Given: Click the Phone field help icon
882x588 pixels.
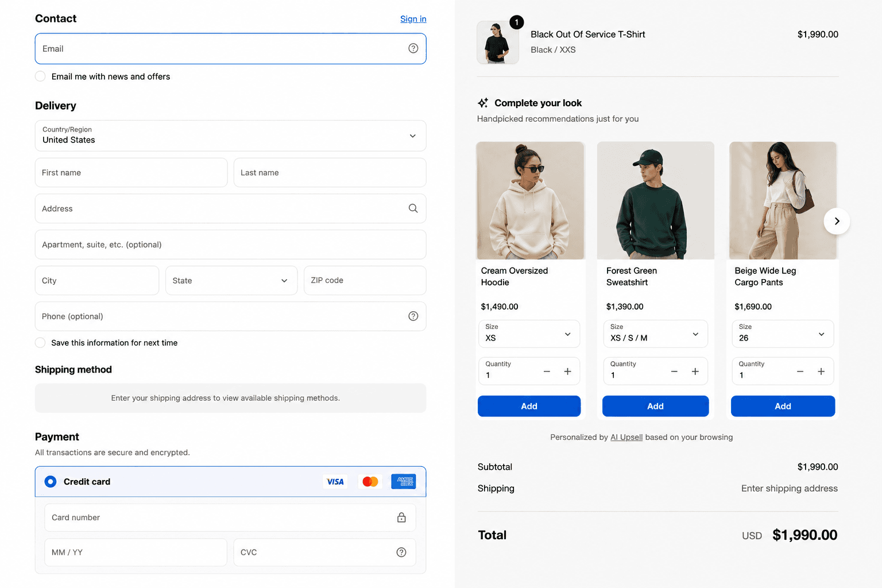Looking at the screenshot, I should pyautogui.click(x=413, y=316).
